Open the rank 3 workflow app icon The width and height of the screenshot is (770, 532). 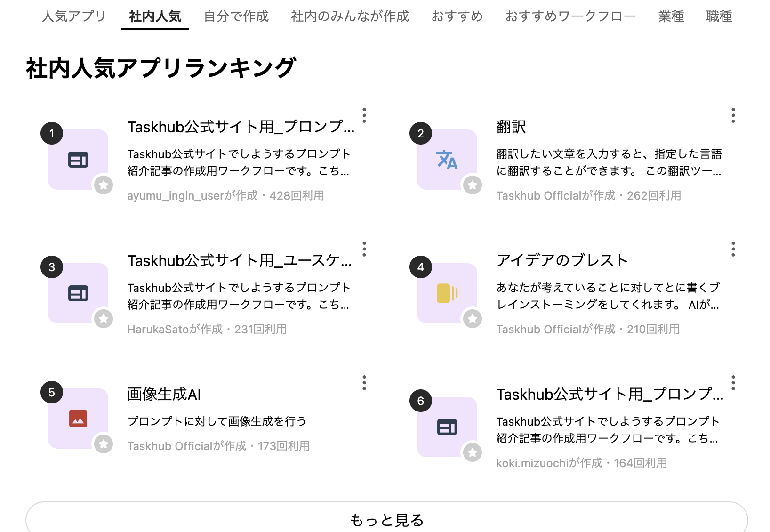click(78, 293)
